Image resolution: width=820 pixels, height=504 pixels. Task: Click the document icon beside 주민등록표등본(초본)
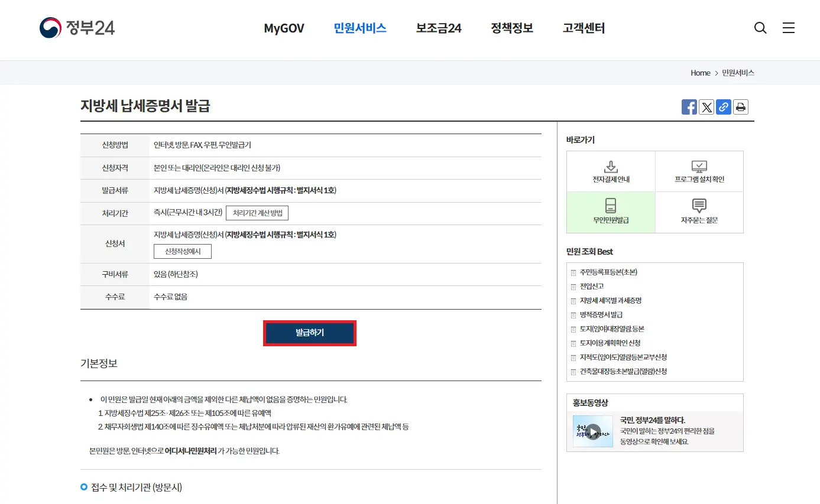click(573, 272)
